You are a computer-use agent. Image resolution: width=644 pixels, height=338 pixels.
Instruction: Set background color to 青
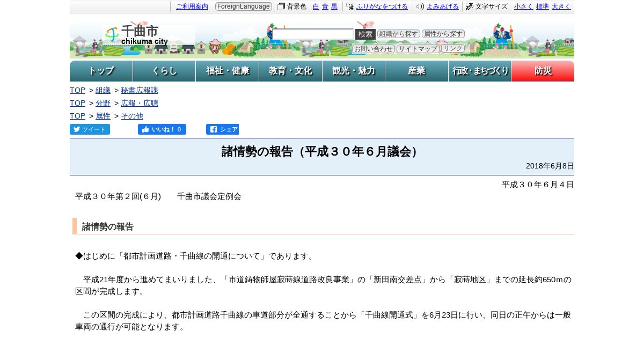tap(325, 6)
